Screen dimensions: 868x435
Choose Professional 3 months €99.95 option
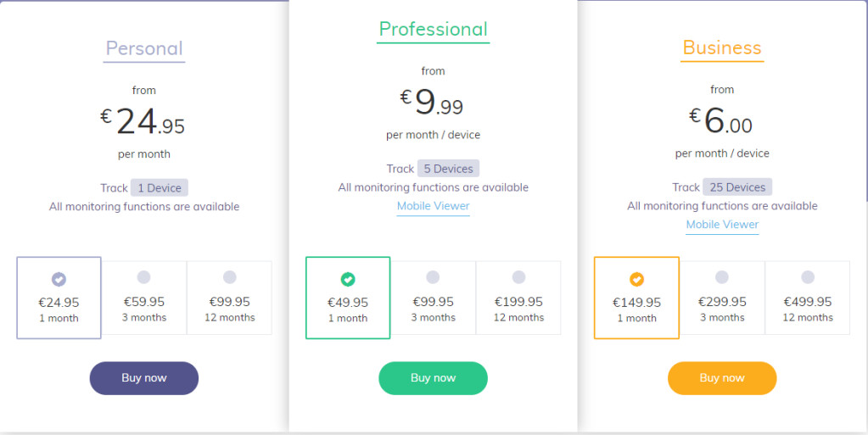434,297
